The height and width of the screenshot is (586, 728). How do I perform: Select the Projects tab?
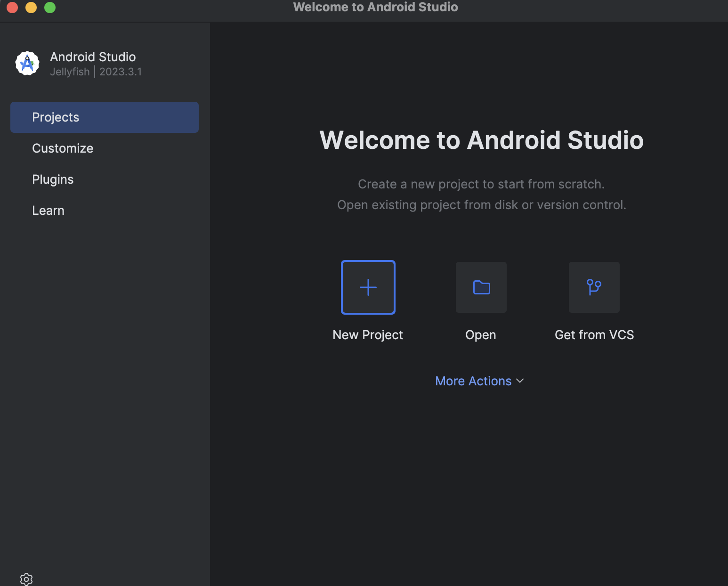(105, 117)
